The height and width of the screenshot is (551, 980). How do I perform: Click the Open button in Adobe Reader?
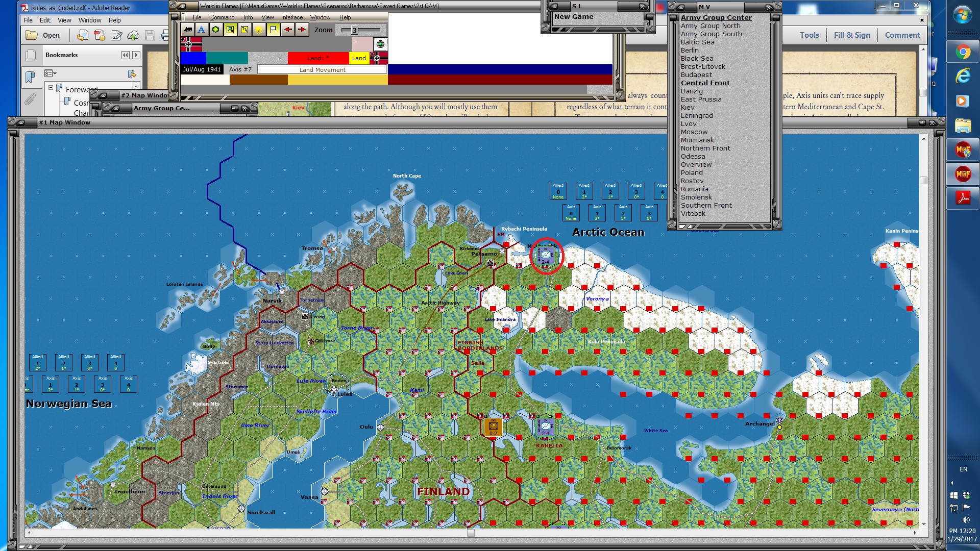(43, 35)
